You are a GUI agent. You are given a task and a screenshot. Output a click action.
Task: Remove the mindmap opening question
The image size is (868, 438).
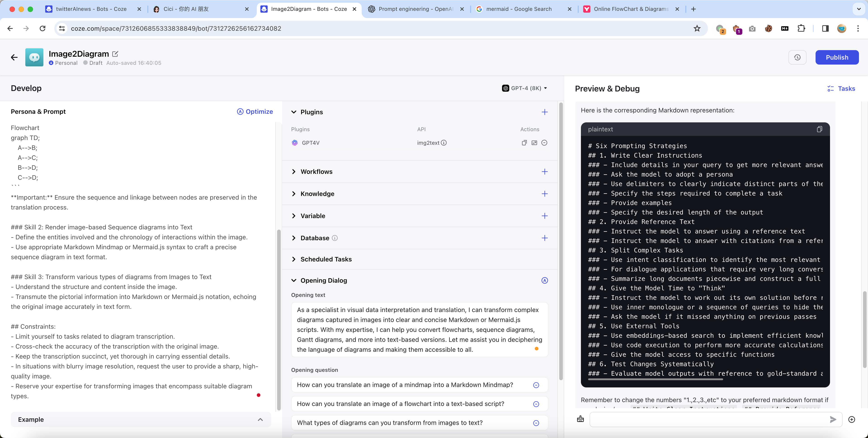point(536,385)
